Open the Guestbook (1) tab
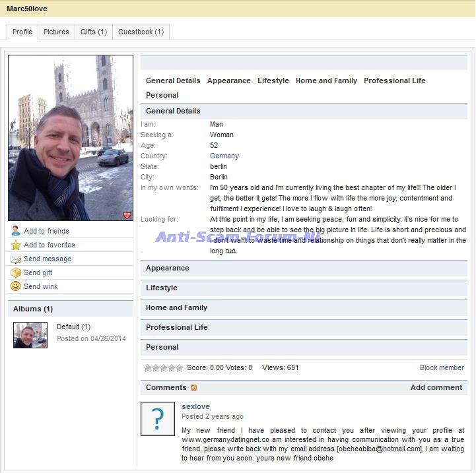The width and height of the screenshot is (476, 473). pyautogui.click(x=141, y=32)
